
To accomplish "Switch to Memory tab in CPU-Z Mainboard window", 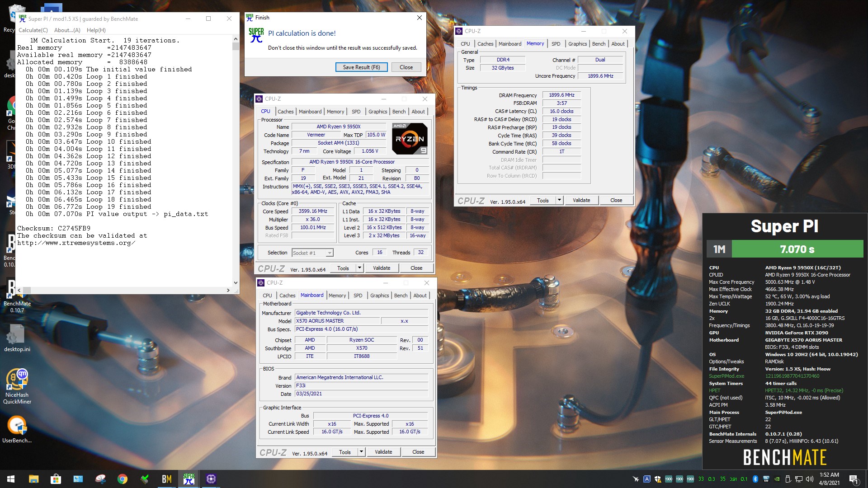I will point(337,296).
